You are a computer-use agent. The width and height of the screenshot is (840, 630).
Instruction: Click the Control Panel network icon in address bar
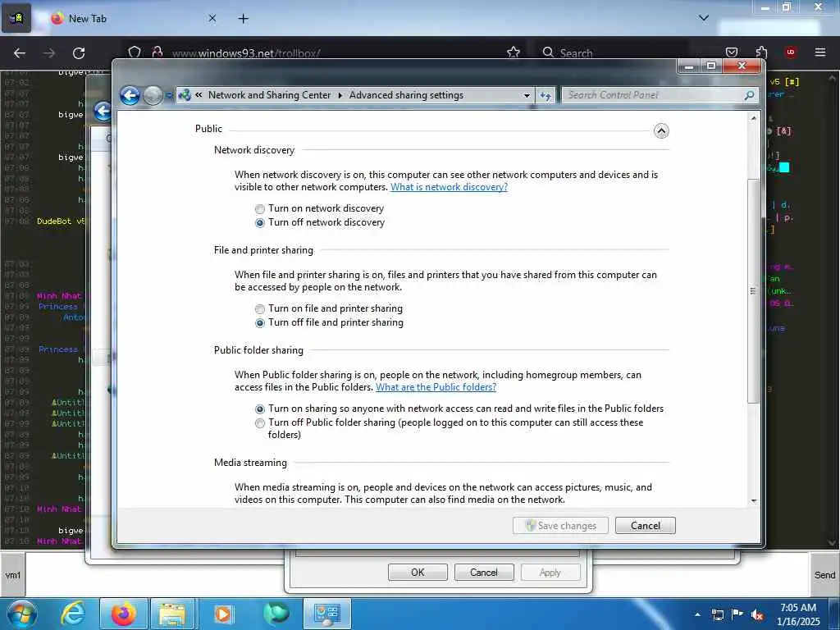click(185, 95)
